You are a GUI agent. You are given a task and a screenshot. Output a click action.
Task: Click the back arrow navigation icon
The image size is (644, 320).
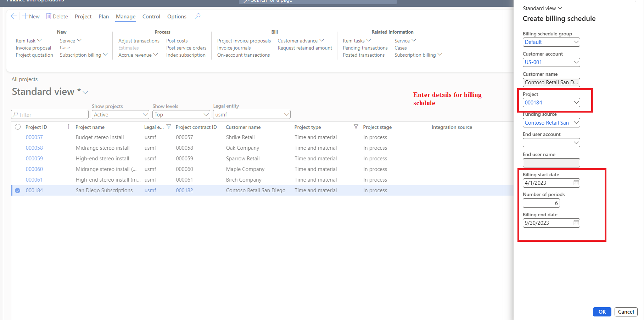click(x=13, y=16)
